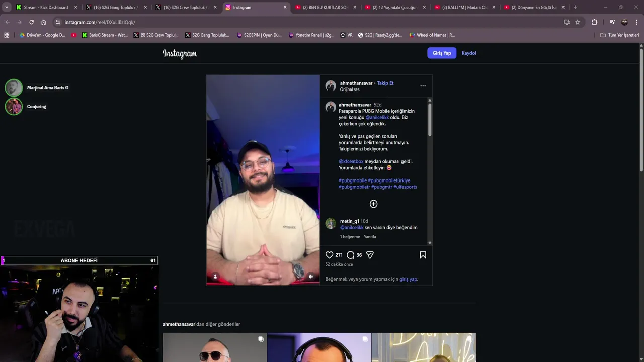Click comments panel scrollbar thumb
Viewport: 644px width, 362px height.
pos(430,119)
